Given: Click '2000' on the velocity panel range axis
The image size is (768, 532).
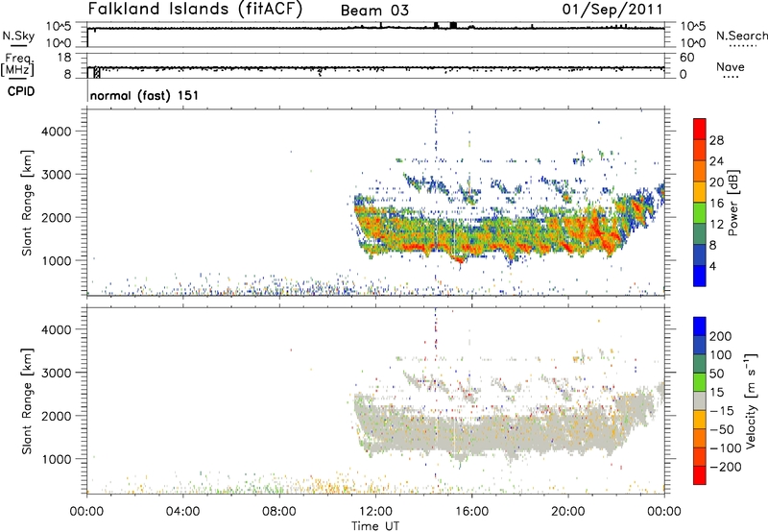Looking at the screenshot, I should (x=57, y=416).
